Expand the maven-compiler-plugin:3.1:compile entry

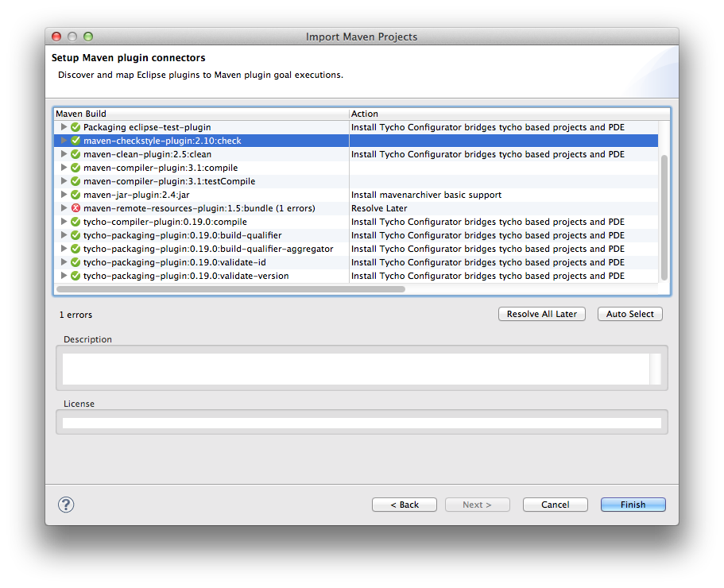[x=64, y=168]
